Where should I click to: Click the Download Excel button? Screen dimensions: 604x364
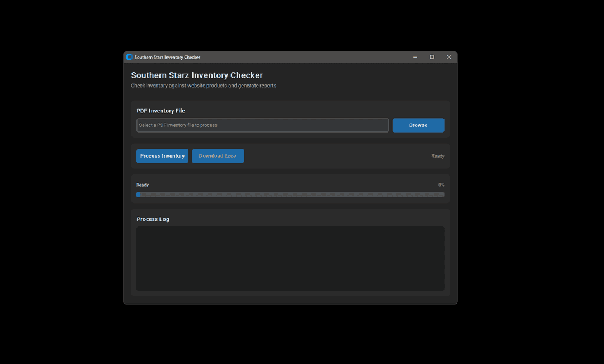pyautogui.click(x=218, y=156)
